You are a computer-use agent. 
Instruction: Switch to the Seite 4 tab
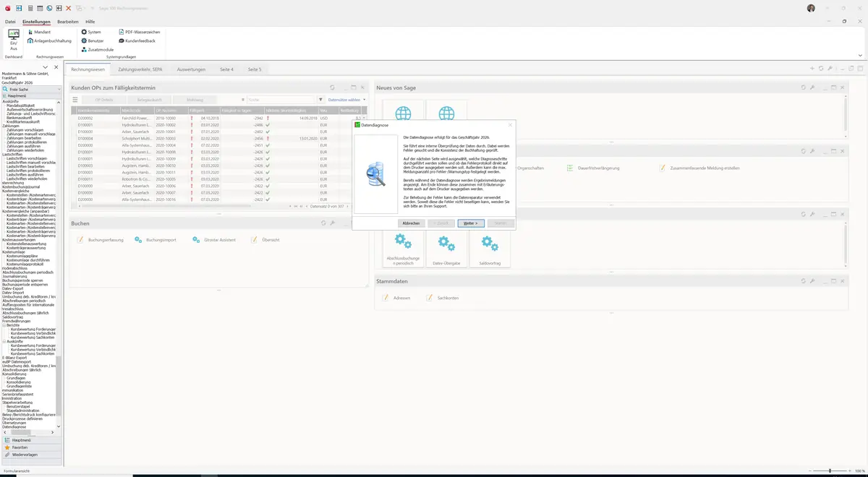point(226,69)
